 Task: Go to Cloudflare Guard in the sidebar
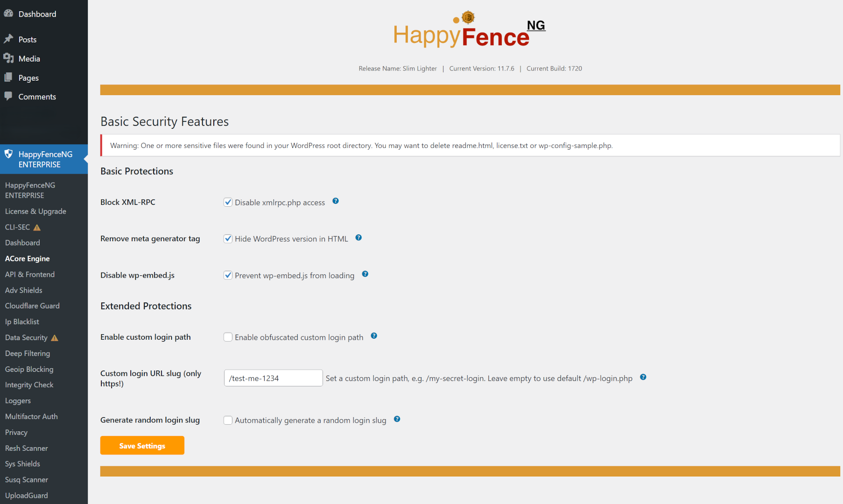coord(32,306)
